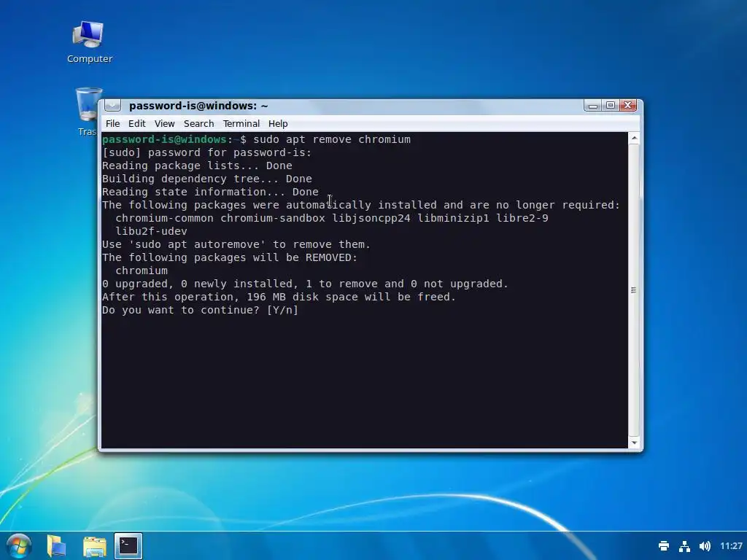Open the Computer desktop icon
This screenshot has width=747, height=560.
(89, 42)
